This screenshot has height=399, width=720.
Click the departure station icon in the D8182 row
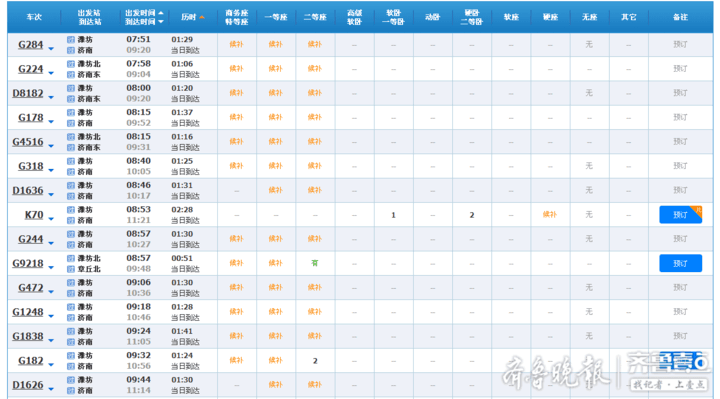(71, 88)
